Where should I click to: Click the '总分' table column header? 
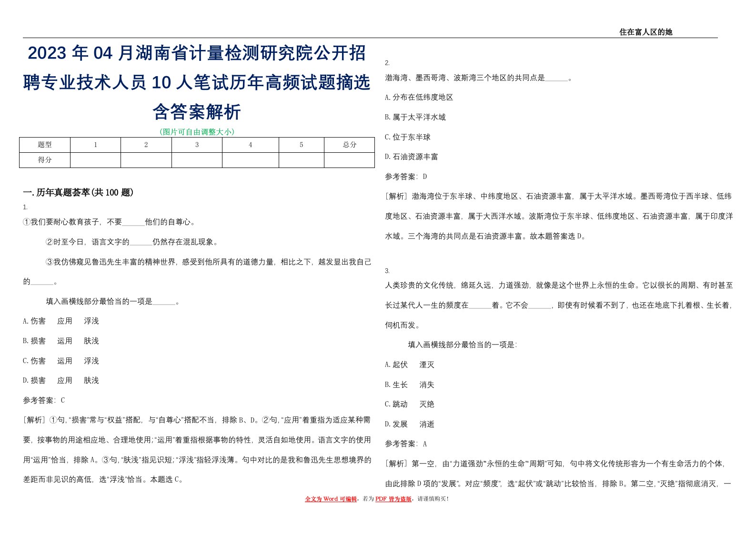(349, 145)
